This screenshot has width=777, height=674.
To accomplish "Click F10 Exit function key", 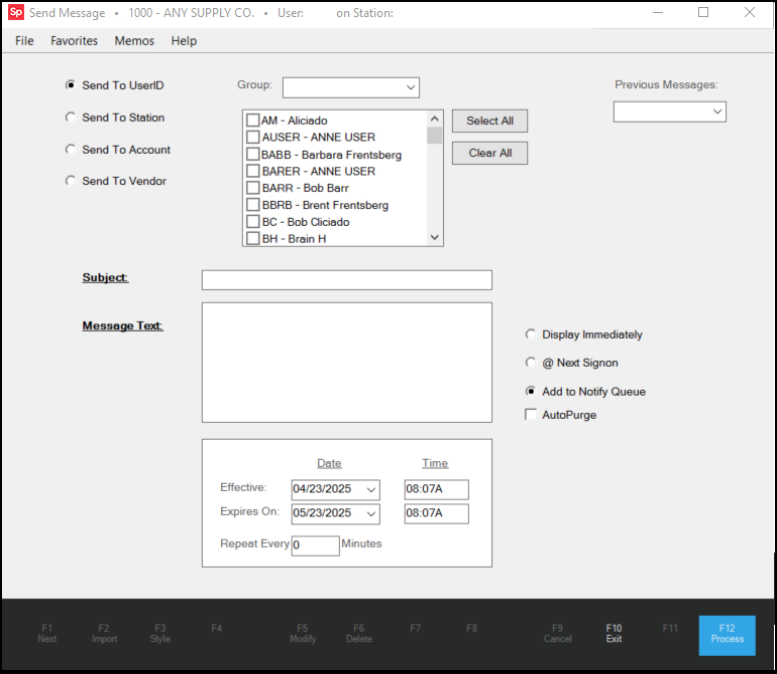I will tap(614, 634).
